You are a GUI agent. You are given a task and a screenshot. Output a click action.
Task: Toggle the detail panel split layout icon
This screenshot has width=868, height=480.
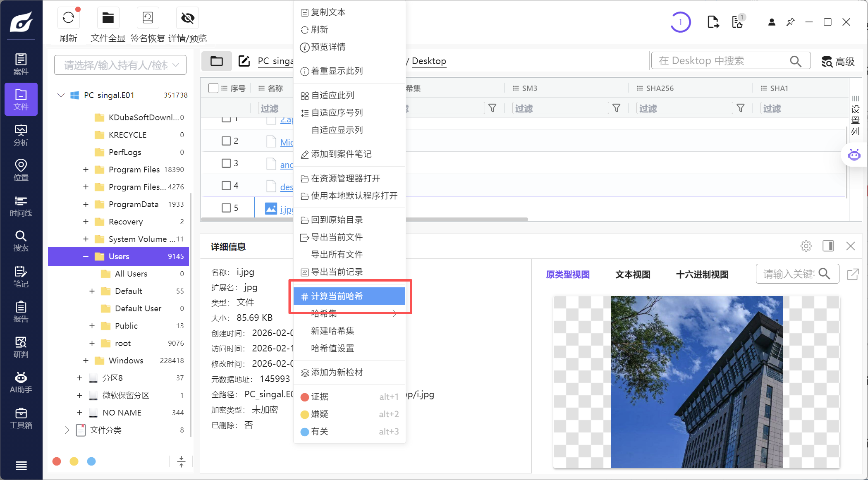pyautogui.click(x=828, y=246)
